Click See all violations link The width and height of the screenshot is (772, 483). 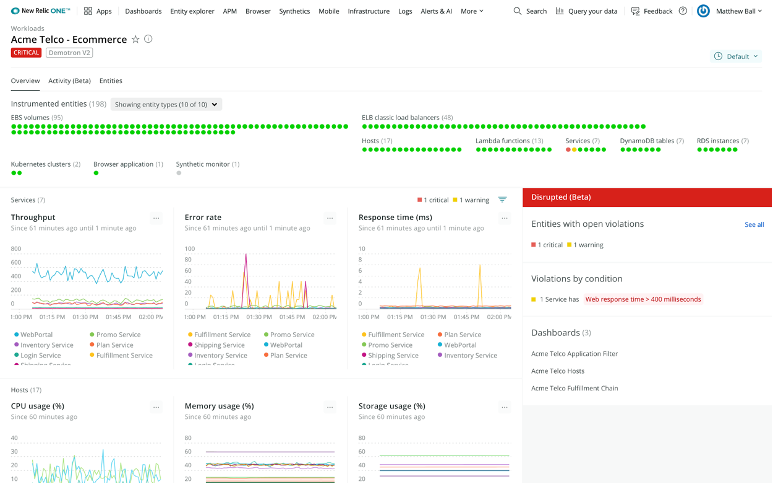[x=754, y=225]
